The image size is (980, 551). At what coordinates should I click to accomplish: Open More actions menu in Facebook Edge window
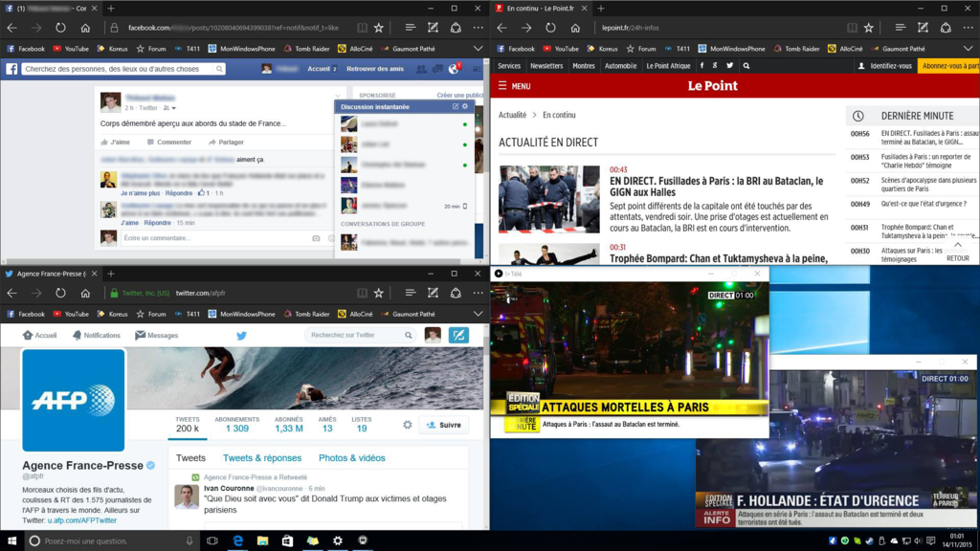(479, 28)
